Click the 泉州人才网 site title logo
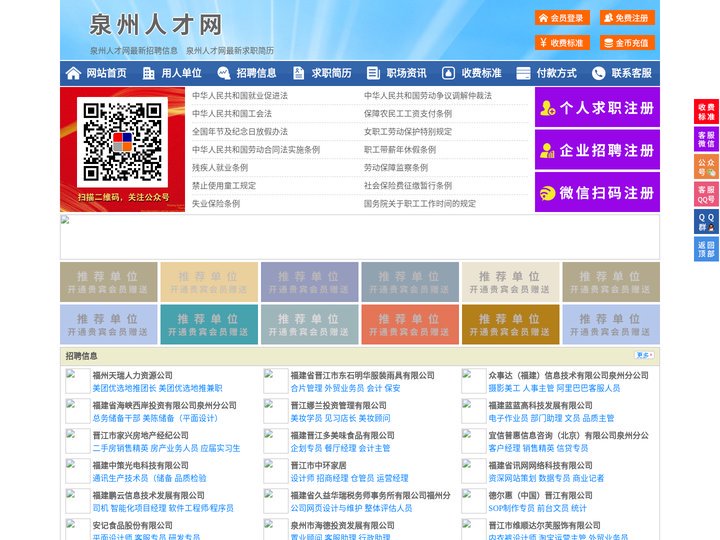 pyautogui.click(x=156, y=25)
